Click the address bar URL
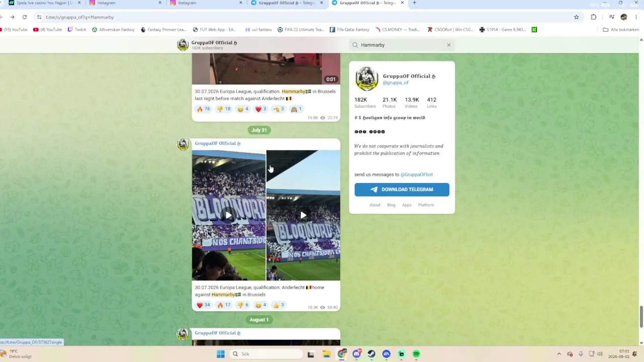 (x=79, y=17)
